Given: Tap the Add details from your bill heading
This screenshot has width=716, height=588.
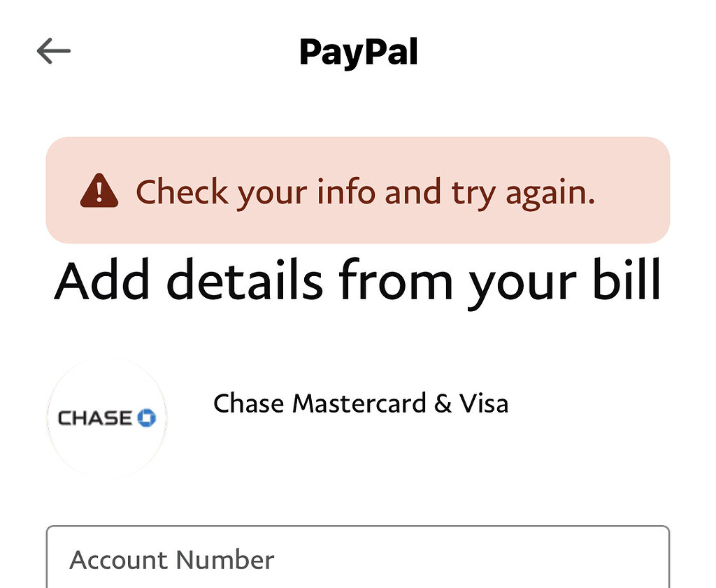Looking at the screenshot, I should point(358,279).
